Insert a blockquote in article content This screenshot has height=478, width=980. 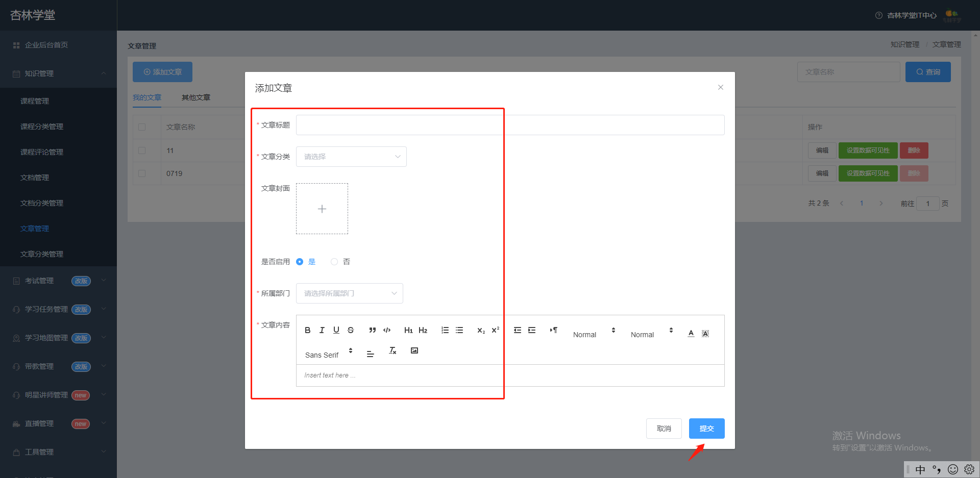(x=373, y=330)
